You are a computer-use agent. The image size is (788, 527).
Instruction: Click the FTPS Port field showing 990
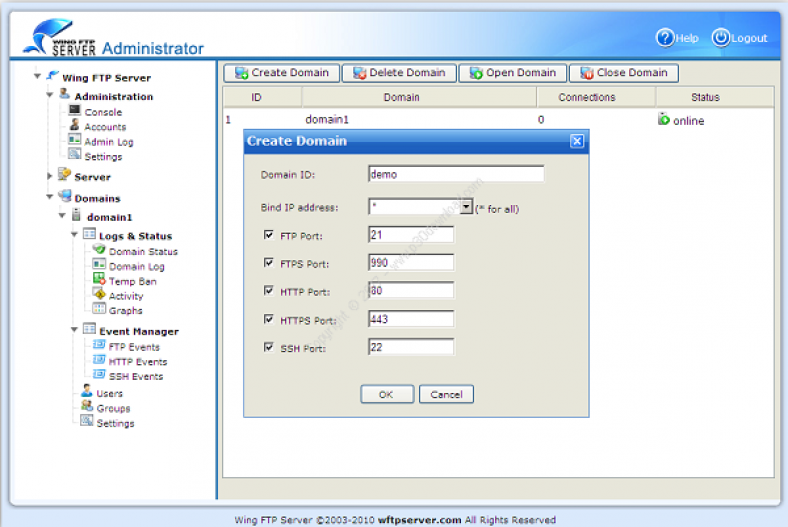411,263
